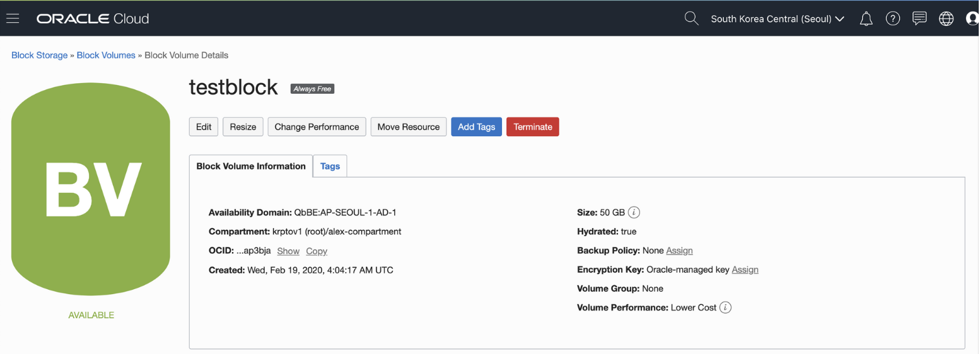
Task: Go to Block Volumes breadcrumb
Action: click(106, 55)
